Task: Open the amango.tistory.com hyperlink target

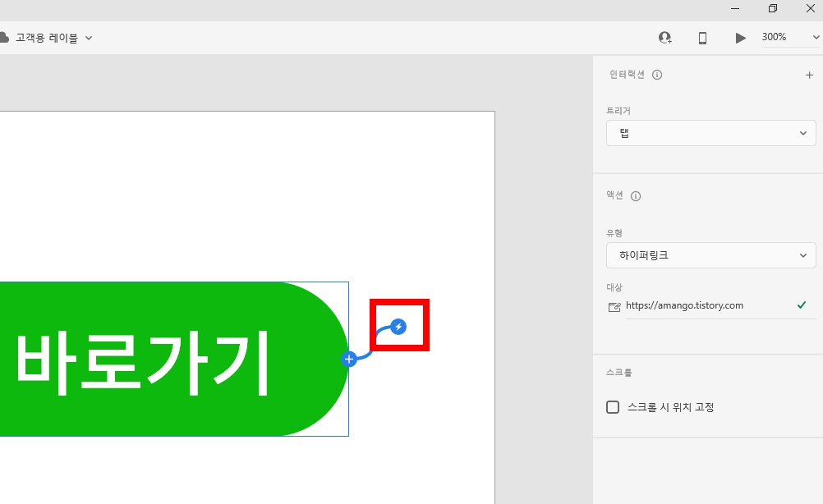Action: (x=683, y=305)
